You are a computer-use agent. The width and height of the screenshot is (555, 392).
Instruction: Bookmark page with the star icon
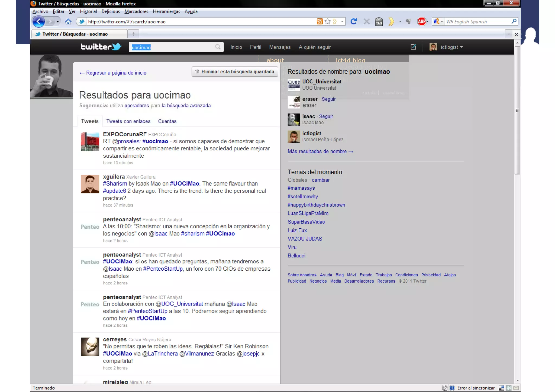pos(327,22)
